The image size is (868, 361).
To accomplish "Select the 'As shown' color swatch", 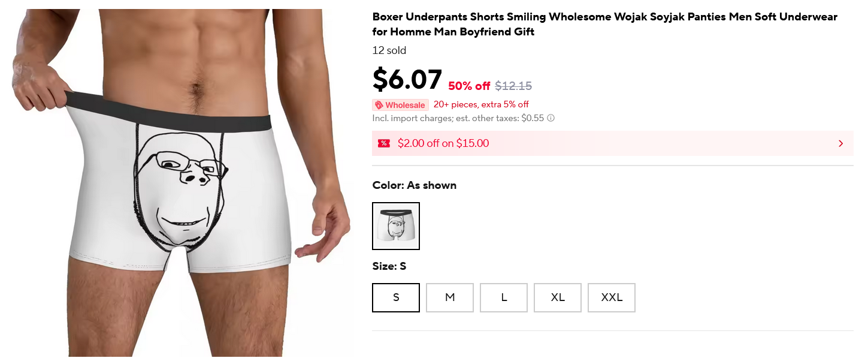I will coord(396,226).
